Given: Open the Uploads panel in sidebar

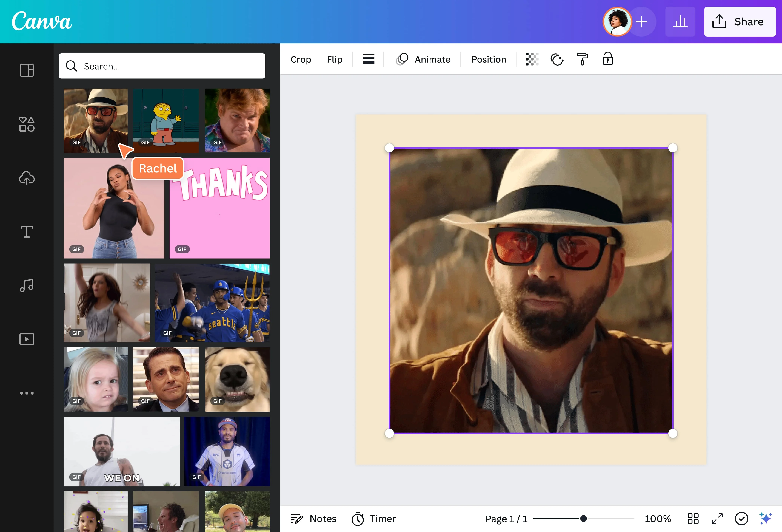Looking at the screenshot, I should [x=27, y=178].
